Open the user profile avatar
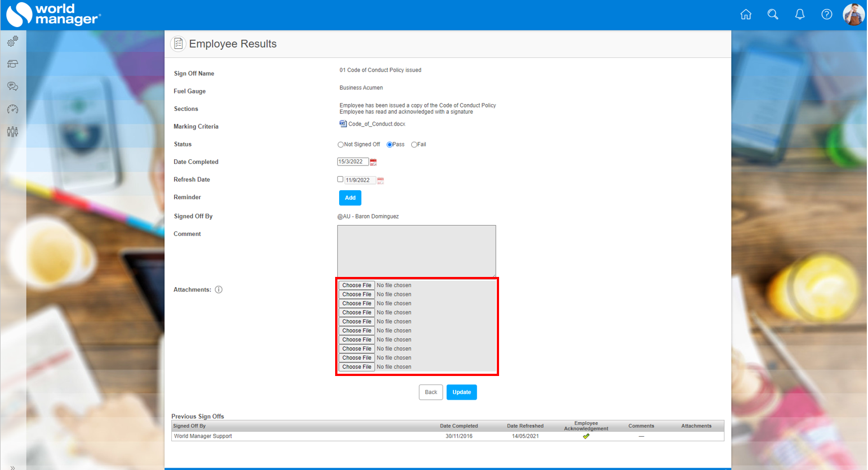This screenshot has width=868, height=470. click(x=853, y=15)
